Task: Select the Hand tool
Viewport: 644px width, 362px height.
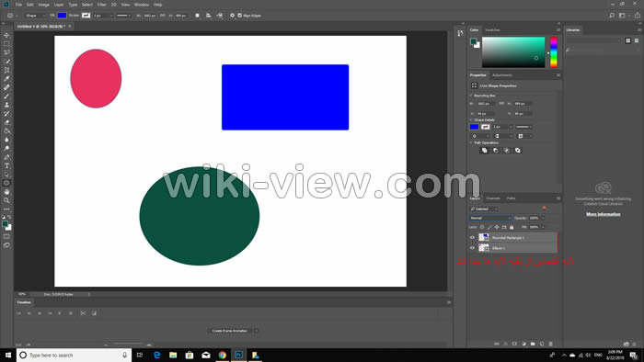Action: [x=6, y=192]
